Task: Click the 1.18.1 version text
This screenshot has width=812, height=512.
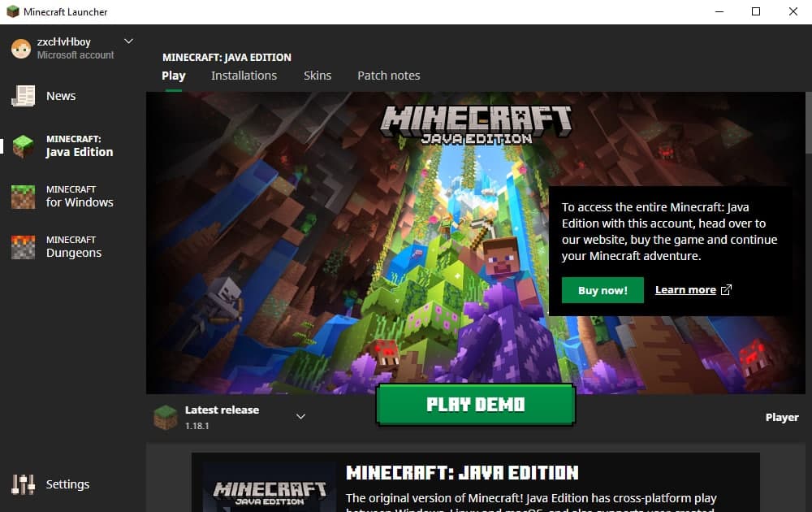Action: (197, 426)
